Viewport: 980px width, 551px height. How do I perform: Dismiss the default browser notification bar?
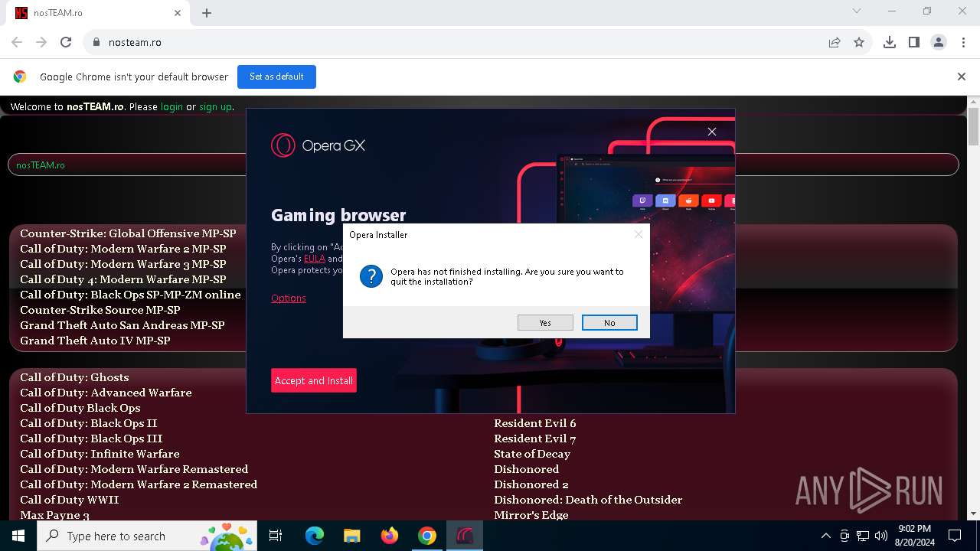(962, 77)
